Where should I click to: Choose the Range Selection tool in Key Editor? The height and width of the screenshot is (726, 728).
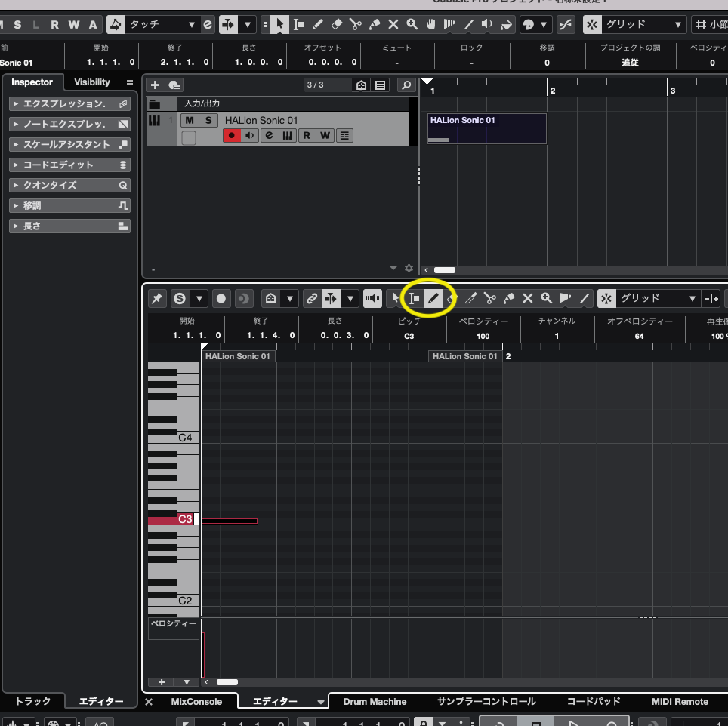point(414,298)
